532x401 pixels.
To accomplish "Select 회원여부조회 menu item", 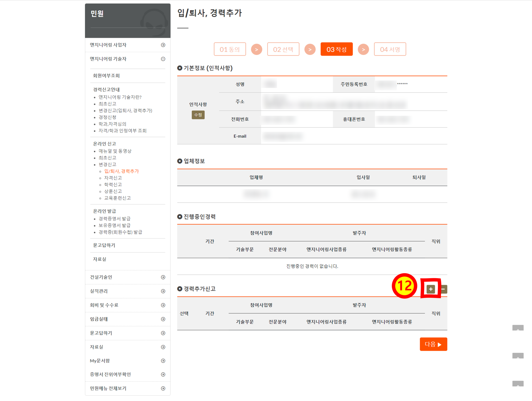I will pos(106,76).
